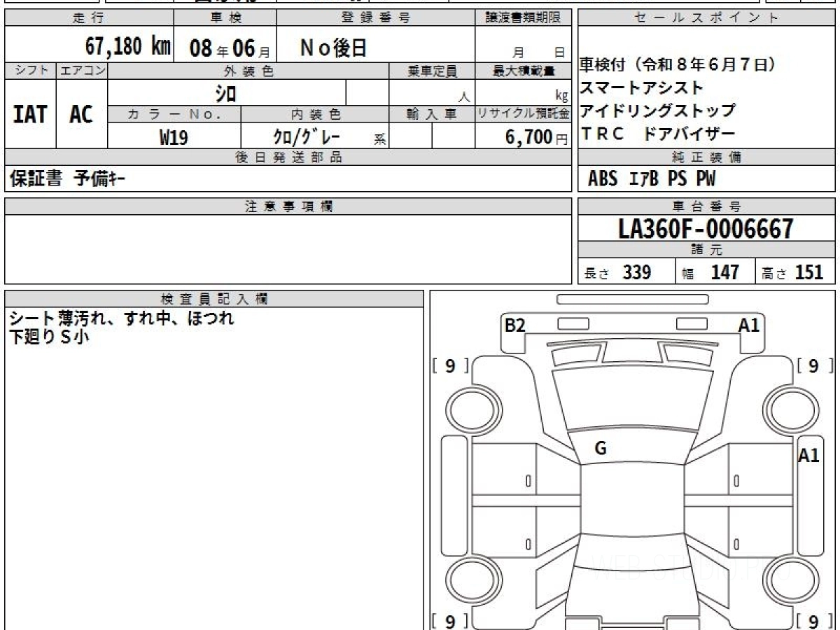840x630 pixels.
Task: Select the inspector note 下廻りS小
Action: tap(49, 337)
